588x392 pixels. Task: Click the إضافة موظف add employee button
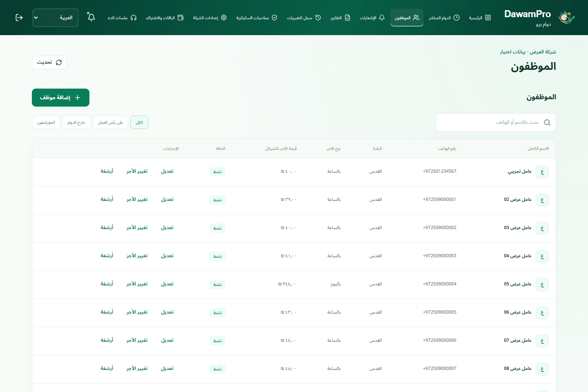[60, 98]
